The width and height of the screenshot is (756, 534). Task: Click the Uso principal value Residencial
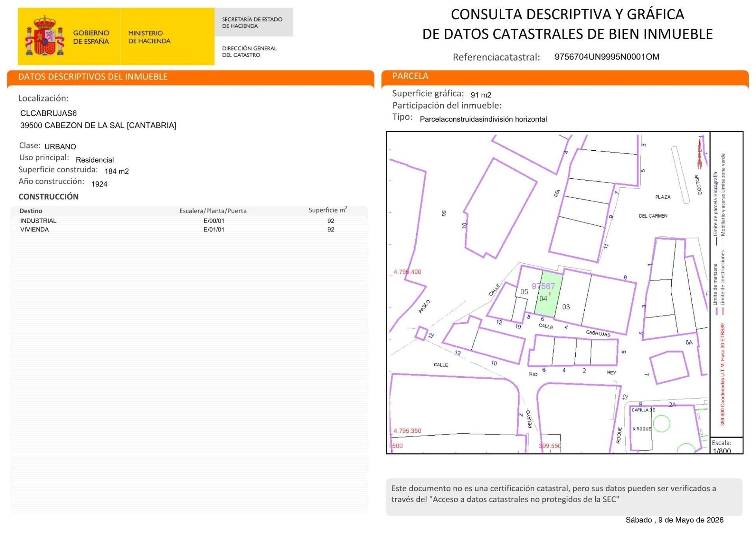[95, 160]
